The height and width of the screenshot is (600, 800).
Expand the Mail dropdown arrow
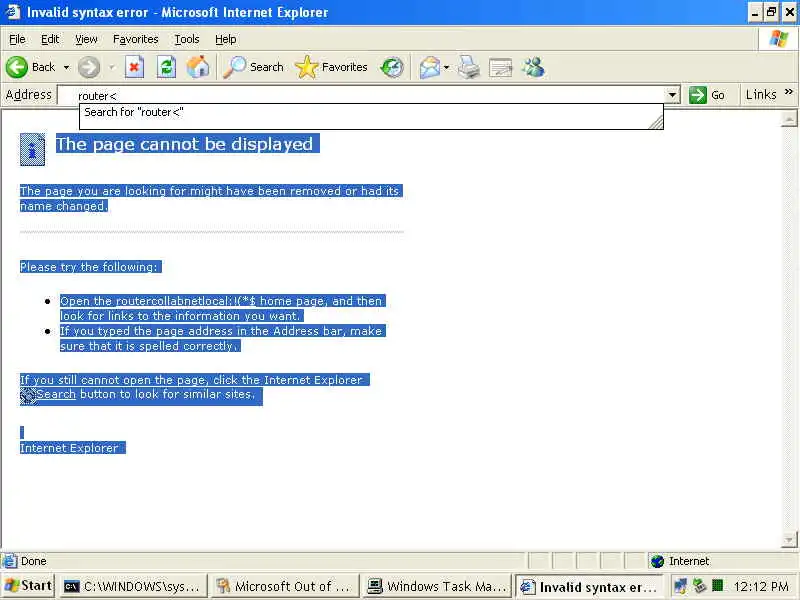(x=446, y=67)
